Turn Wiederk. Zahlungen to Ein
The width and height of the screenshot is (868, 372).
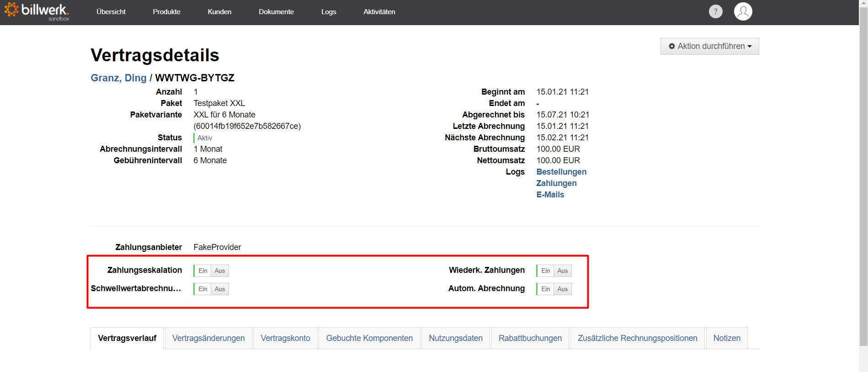(x=545, y=271)
